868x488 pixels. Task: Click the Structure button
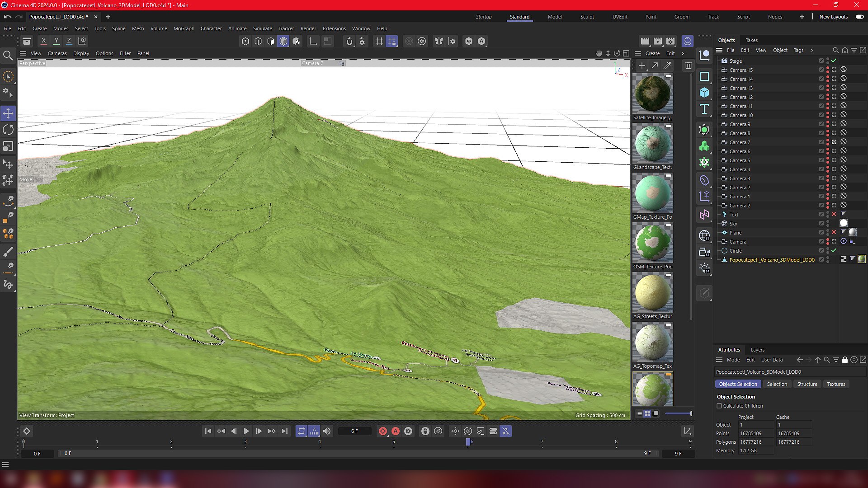point(807,384)
